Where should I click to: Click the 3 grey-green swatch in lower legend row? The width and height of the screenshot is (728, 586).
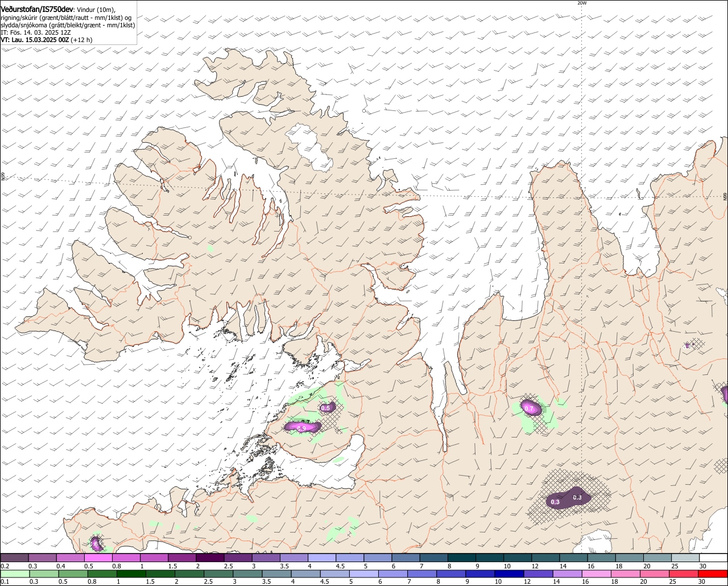(247, 573)
